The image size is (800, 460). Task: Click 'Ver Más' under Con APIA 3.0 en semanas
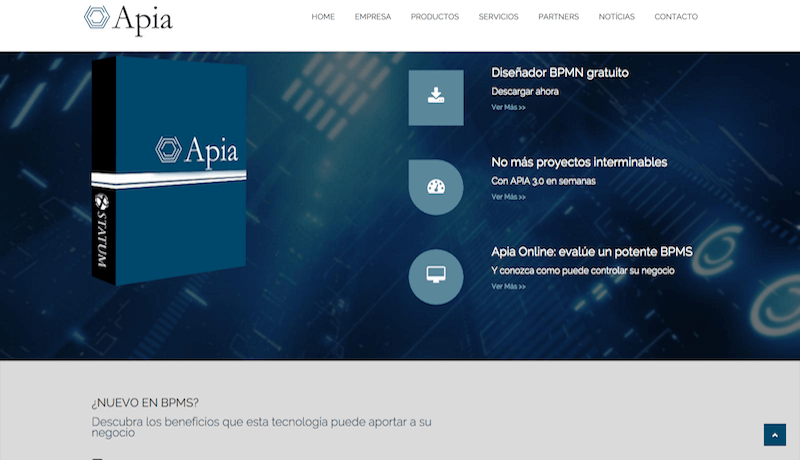pos(508,197)
